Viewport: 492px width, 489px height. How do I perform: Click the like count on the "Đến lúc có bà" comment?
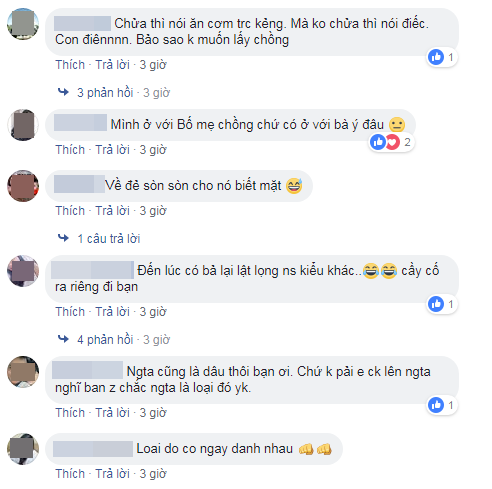451,304
